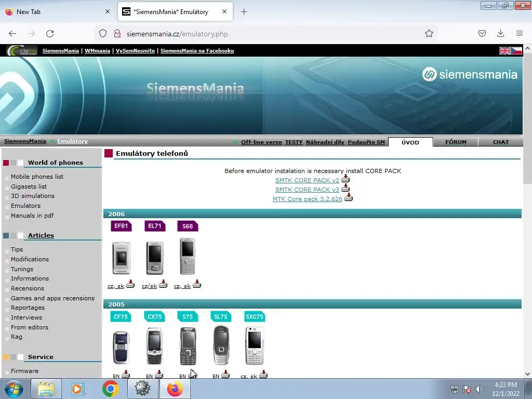The height and width of the screenshot is (399, 532).
Task: Open the Náhradní díly link
Action: [x=325, y=142]
